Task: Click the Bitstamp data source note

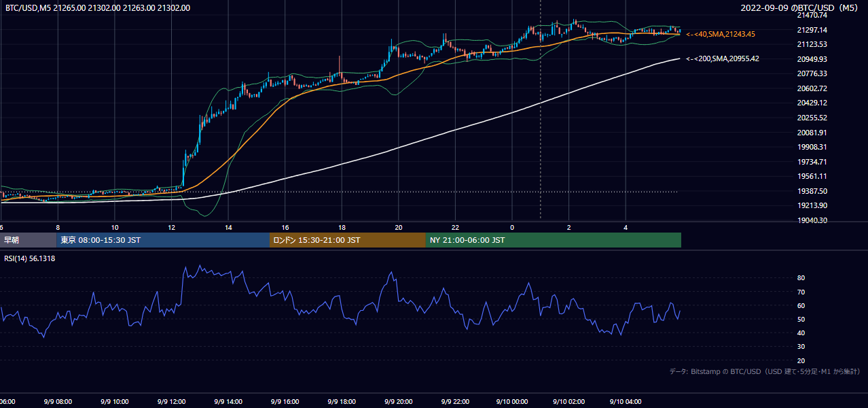Action: click(765, 371)
